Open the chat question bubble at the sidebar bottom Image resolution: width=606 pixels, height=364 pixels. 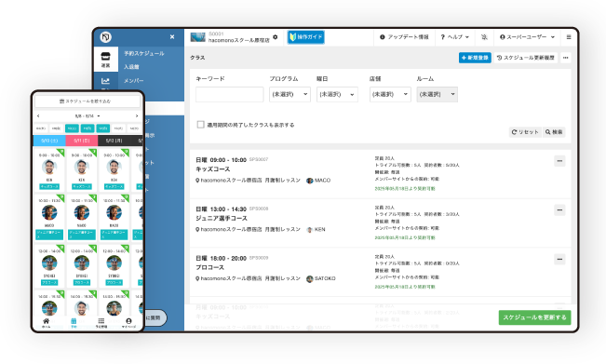155,317
